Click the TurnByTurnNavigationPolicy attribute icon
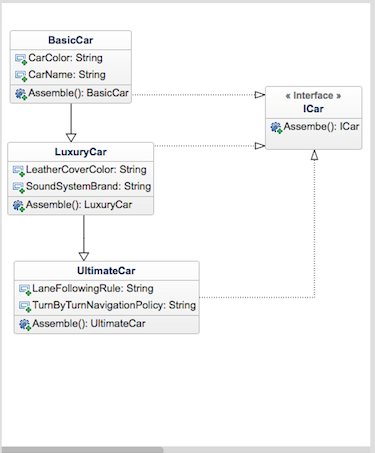The width and height of the screenshot is (375, 453). (x=25, y=306)
